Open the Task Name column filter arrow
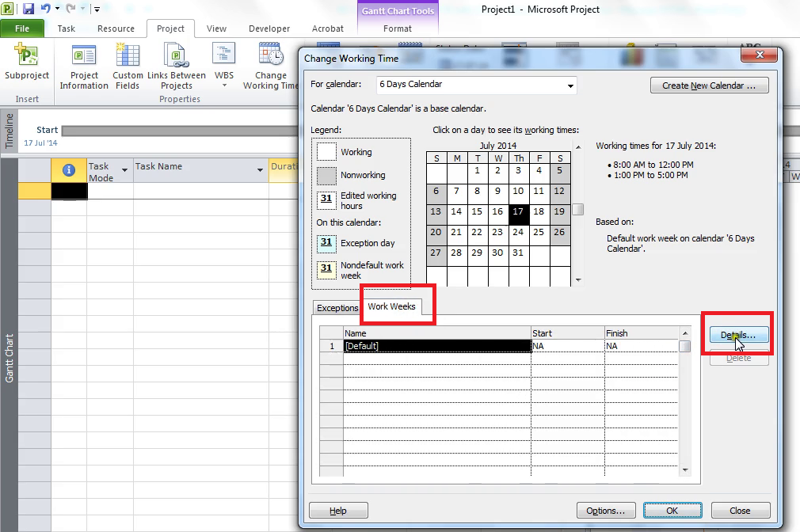Image resolution: width=800 pixels, height=532 pixels. (x=261, y=169)
